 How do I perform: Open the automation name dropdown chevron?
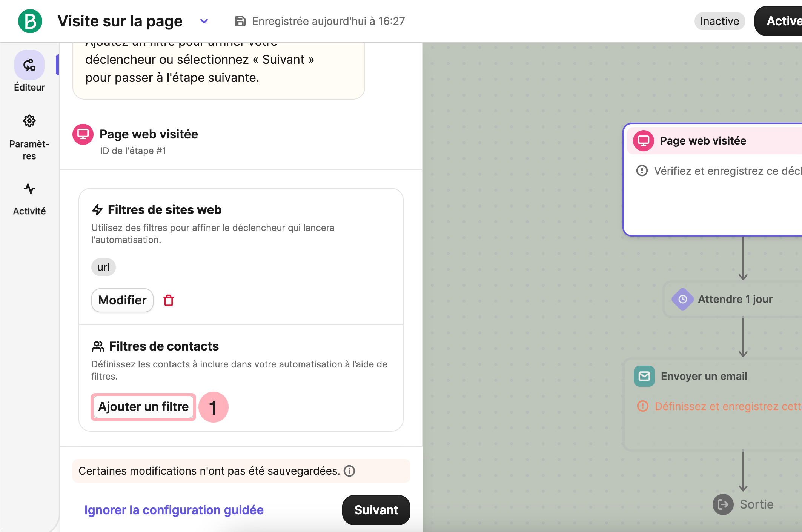point(204,21)
